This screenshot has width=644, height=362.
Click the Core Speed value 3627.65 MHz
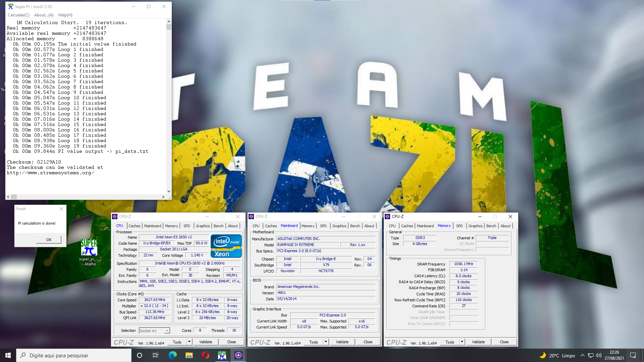coord(155,300)
